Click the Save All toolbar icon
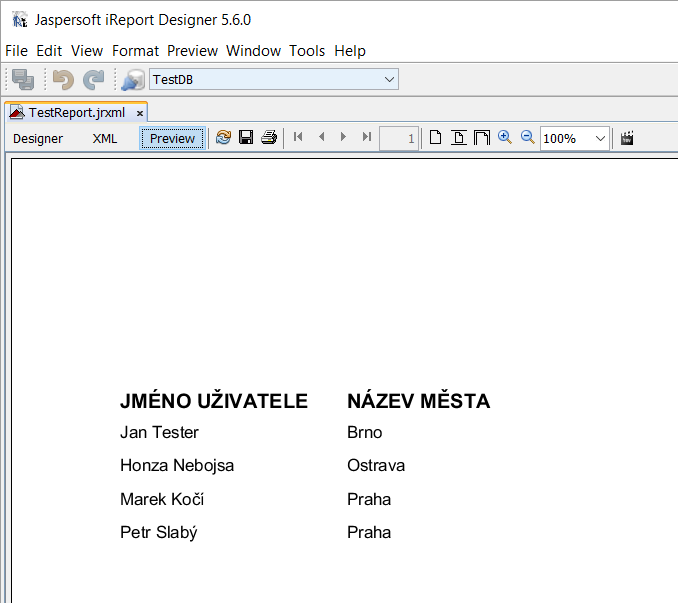 (x=22, y=80)
